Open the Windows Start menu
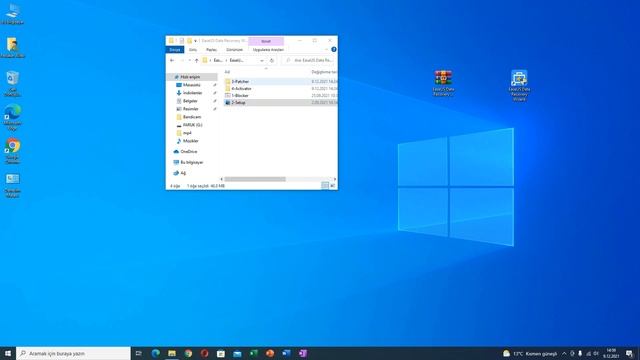Screen dimensions: 640x360 pos(8,353)
